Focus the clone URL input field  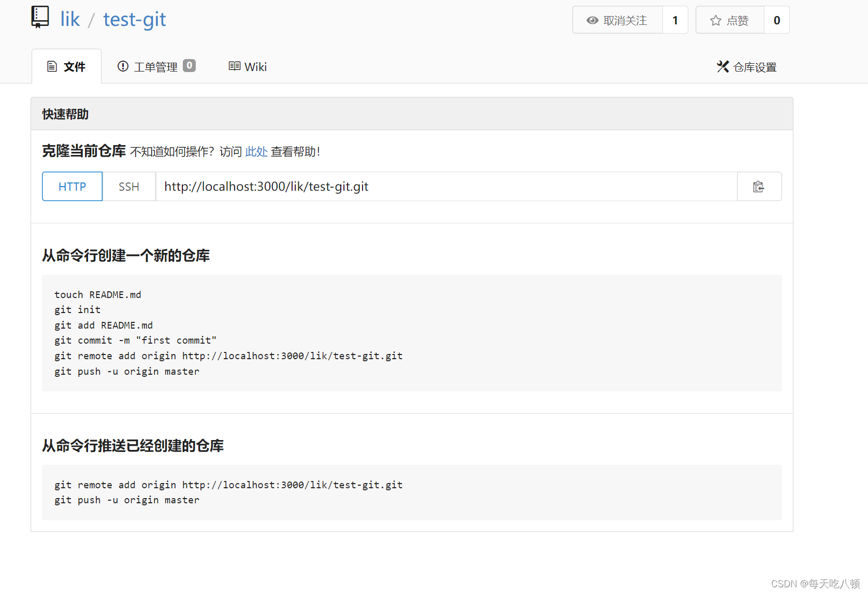[446, 187]
